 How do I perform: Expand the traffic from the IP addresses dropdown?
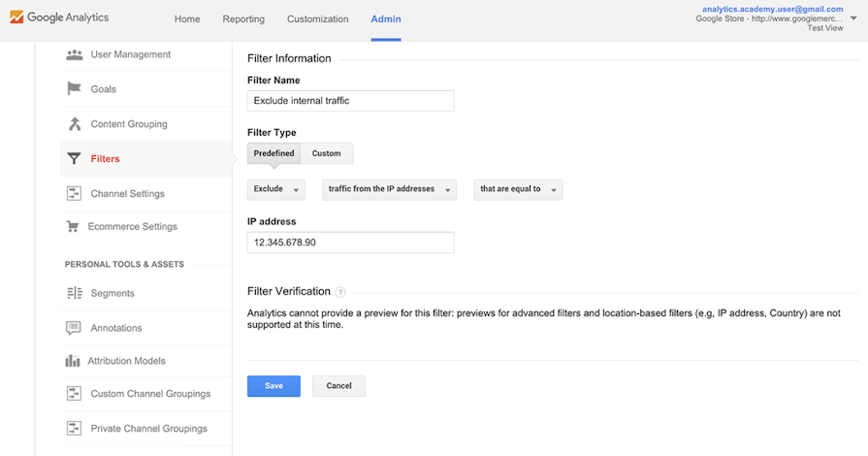[x=389, y=189]
